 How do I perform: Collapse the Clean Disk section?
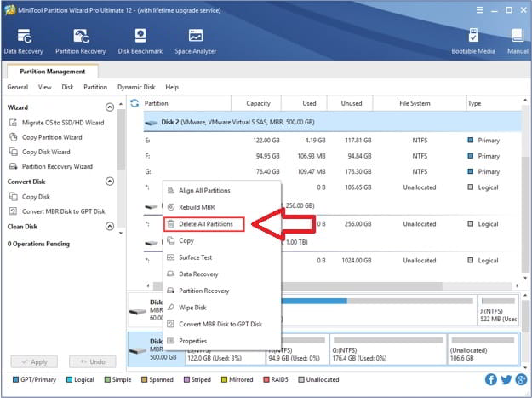tap(109, 226)
